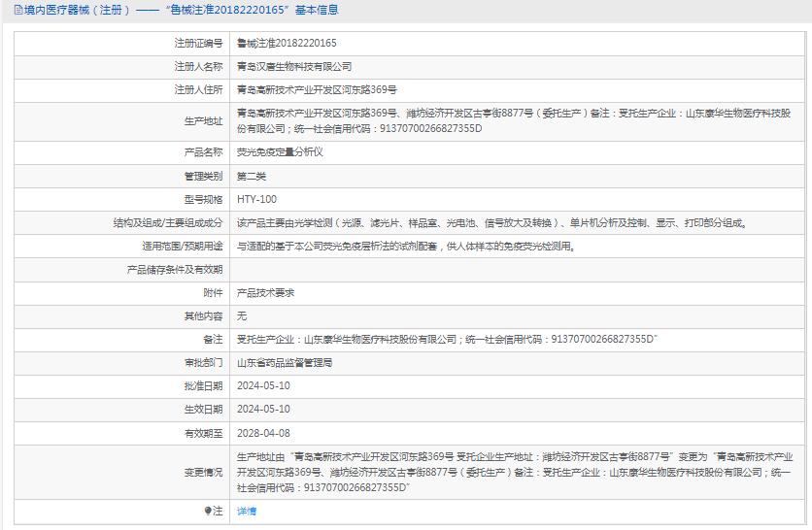Image resolution: width=812 pixels, height=530 pixels.
Task: Click the 有效期至 label
Action: tap(204, 433)
